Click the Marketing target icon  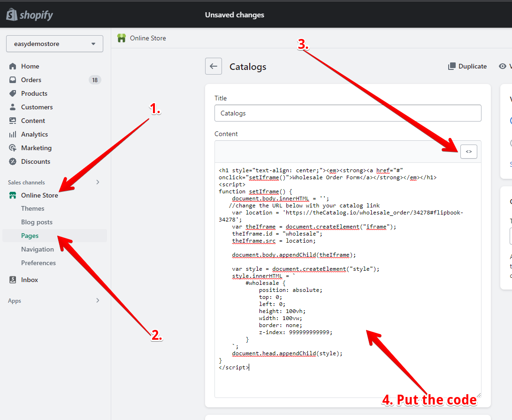coord(13,148)
